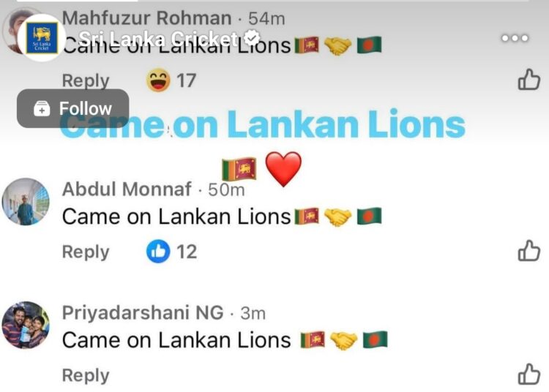Image resolution: width=549 pixels, height=392 pixels.
Task: View blue like reaction on Abdul's comment
Action: pos(158,251)
